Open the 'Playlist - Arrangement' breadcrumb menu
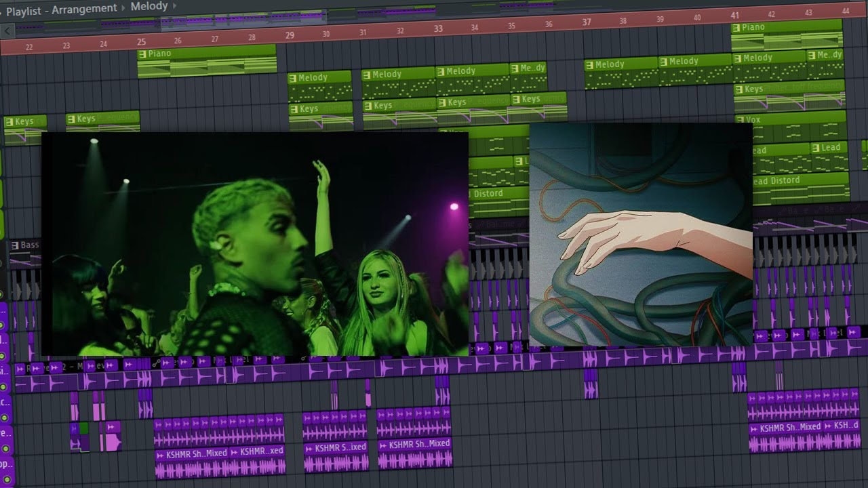The width and height of the screenshot is (868, 488). [x=62, y=9]
